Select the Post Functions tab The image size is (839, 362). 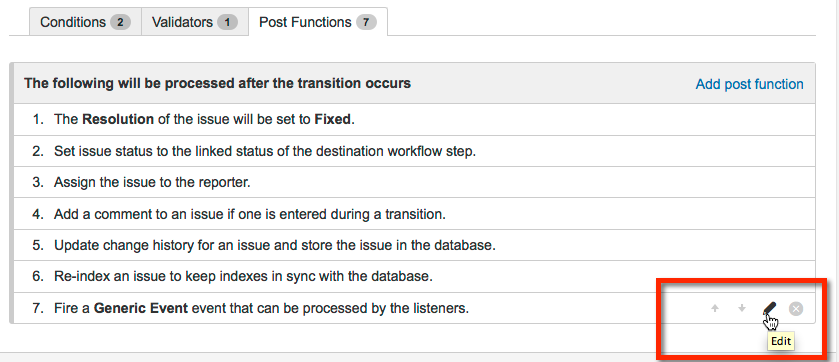(x=318, y=22)
